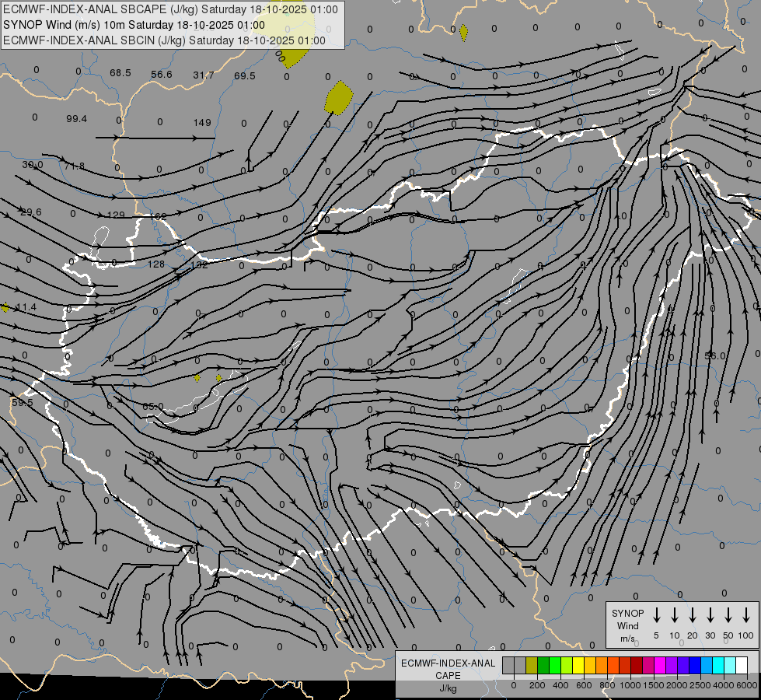This screenshot has height=700, width=761.
Task: Click the 1500 tick label on CAPE scale
Action: coord(654,685)
